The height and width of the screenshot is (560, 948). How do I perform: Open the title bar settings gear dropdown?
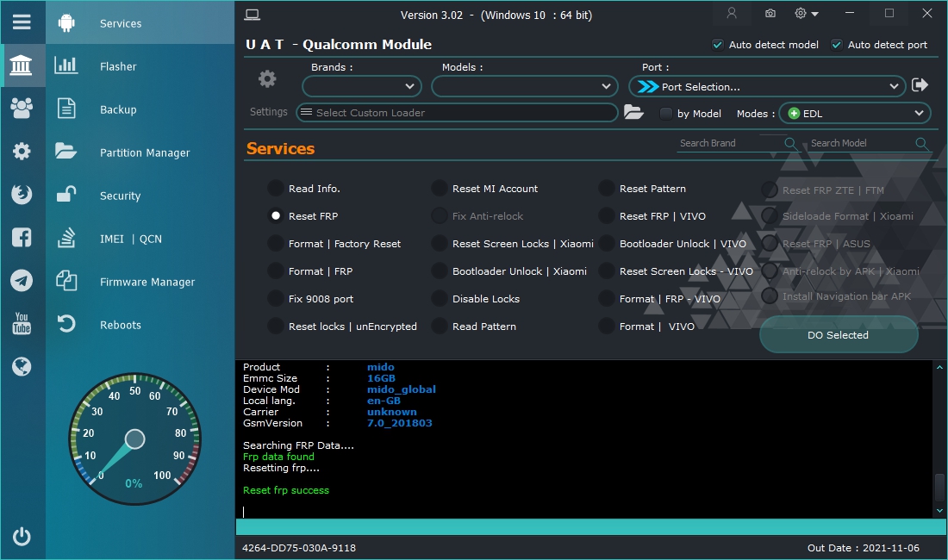(x=807, y=13)
